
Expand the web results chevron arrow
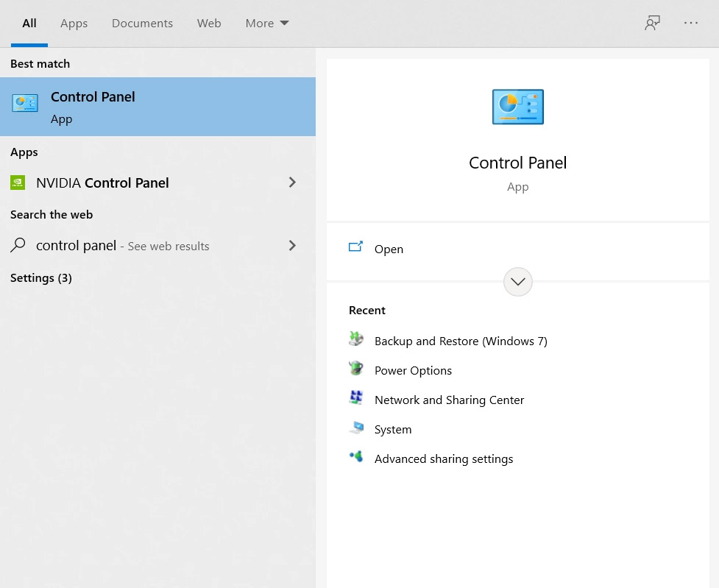tap(292, 246)
